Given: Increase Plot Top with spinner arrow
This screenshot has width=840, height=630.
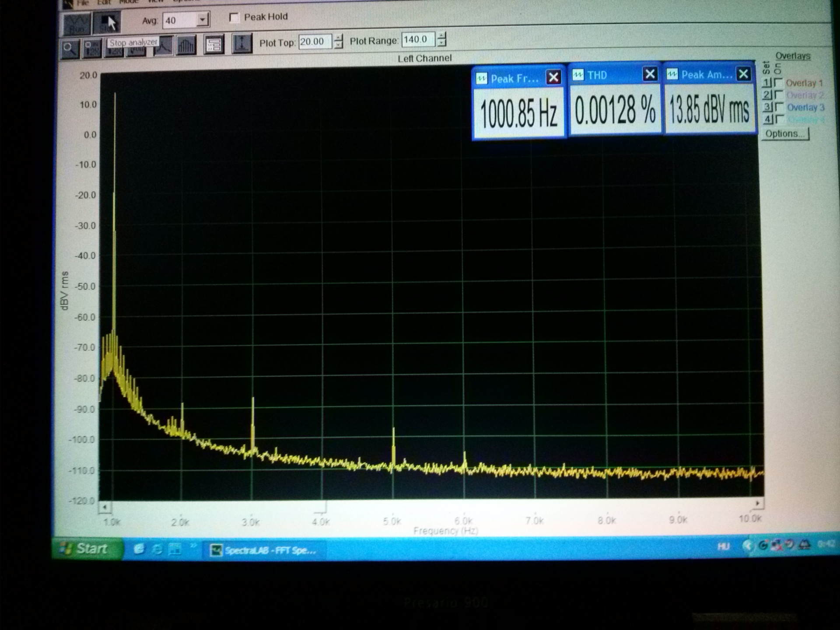Looking at the screenshot, I should tap(338, 38).
